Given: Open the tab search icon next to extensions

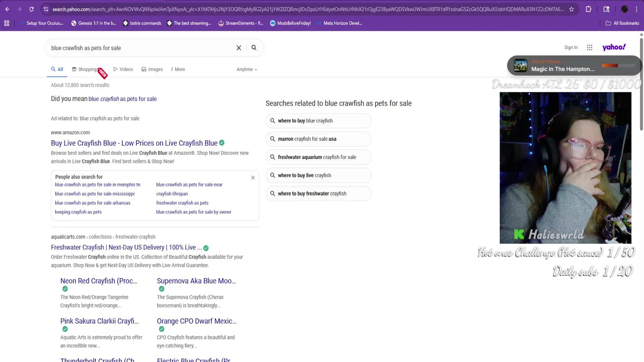Looking at the screenshot, I should tap(606, 9).
